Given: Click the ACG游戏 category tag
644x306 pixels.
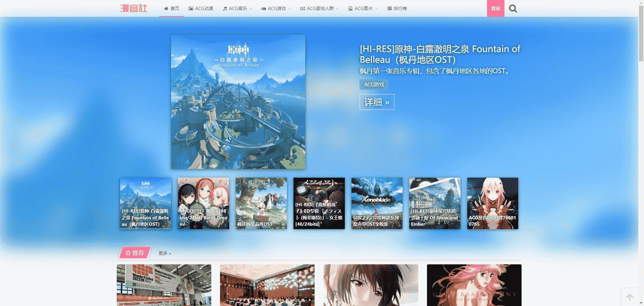Looking at the screenshot, I should [x=374, y=85].
